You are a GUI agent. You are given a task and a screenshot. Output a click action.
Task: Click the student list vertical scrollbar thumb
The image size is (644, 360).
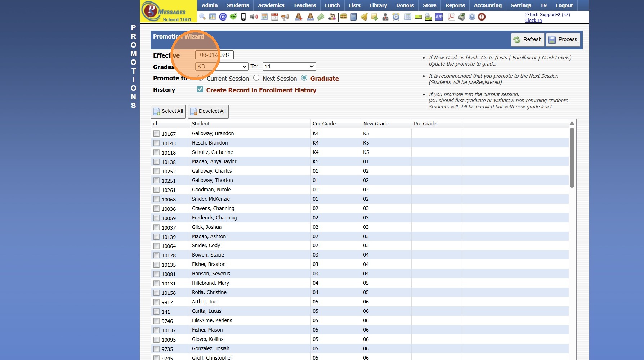(x=572, y=158)
